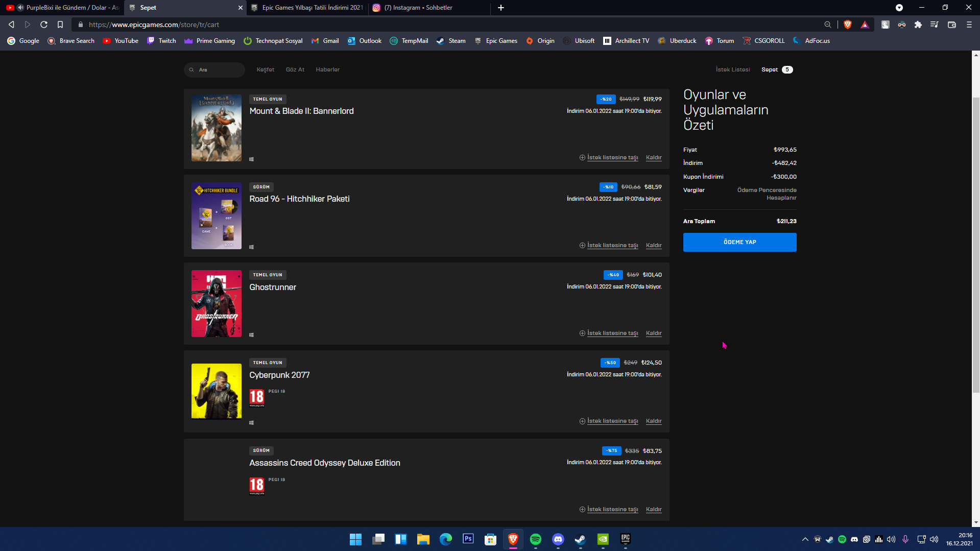This screenshot has height=551, width=980.
Task: Open the Google bookmark
Action: (x=23, y=41)
